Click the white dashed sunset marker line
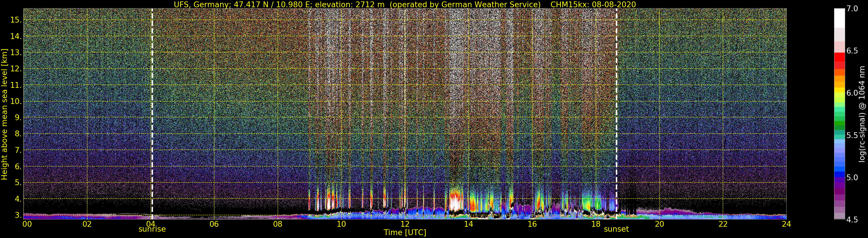 (617, 114)
